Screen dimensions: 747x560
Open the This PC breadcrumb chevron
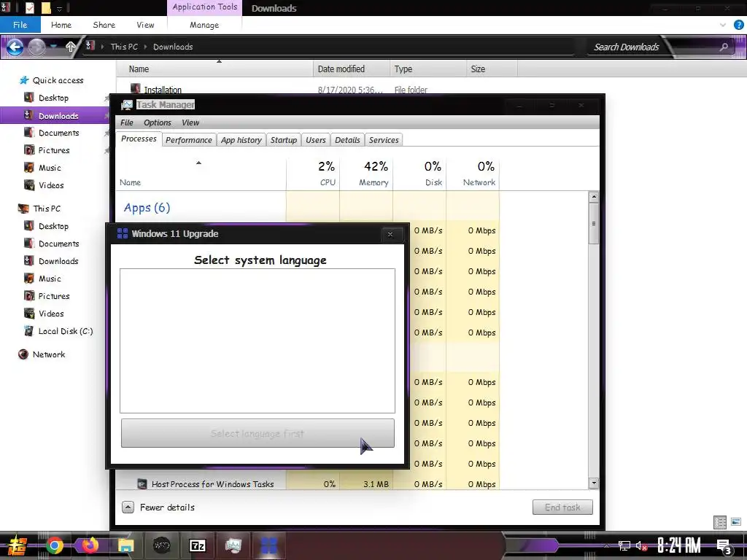[x=145, y=47]
